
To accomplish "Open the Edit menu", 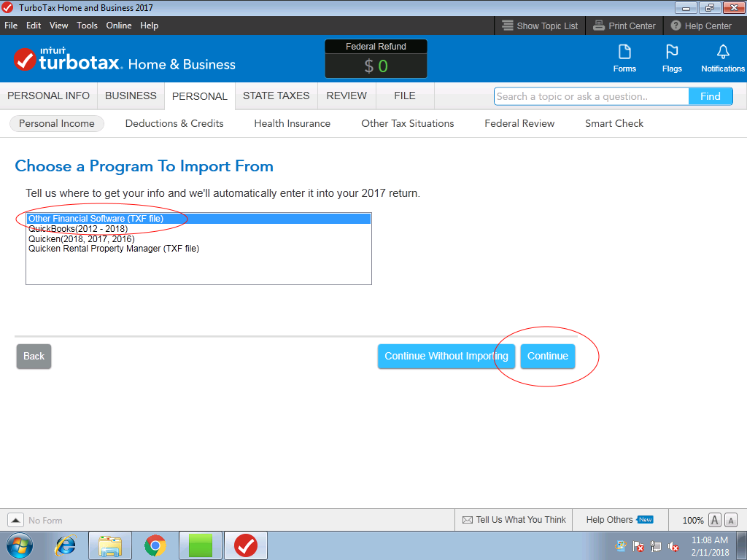I will point(34,26).
